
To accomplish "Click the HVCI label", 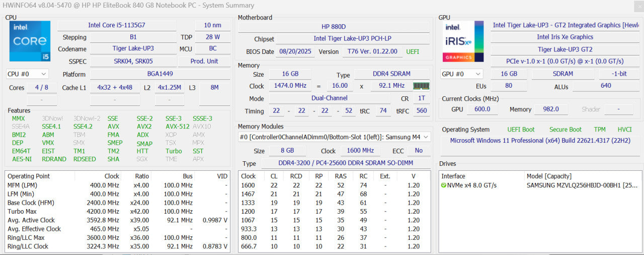I will pos(624,130).
